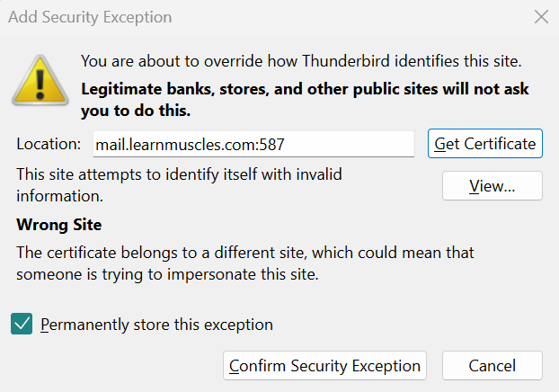Click the 'Location:' field label
Viewport: 559px width, 392px height.
tap(49, 144)
